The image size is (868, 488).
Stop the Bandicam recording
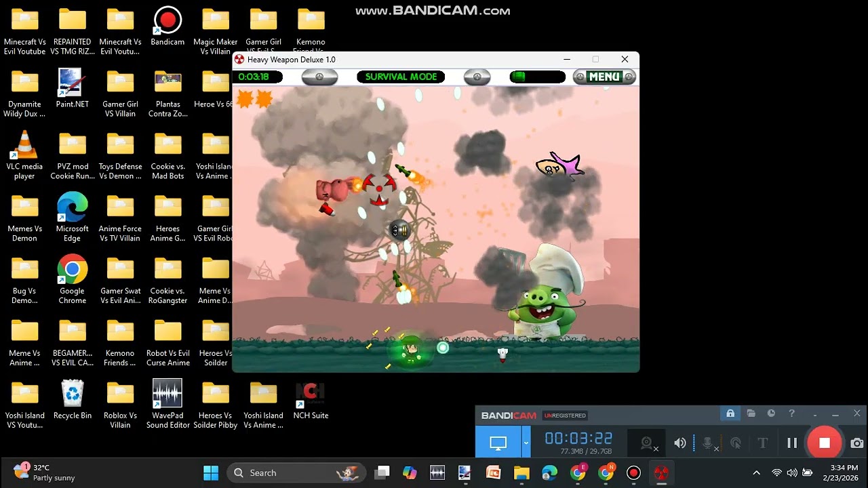[x=824, y=443]
